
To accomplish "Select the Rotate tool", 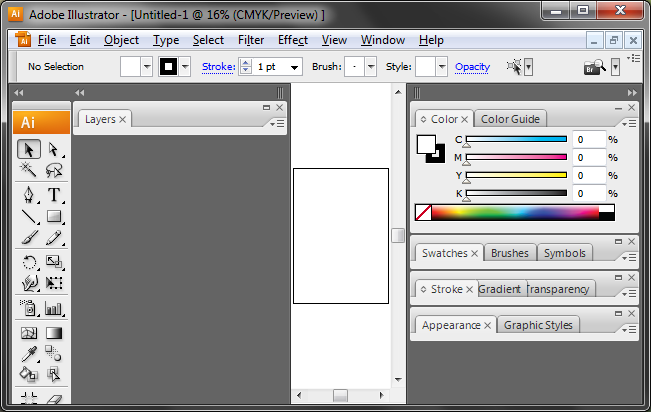I will [29, 262].
